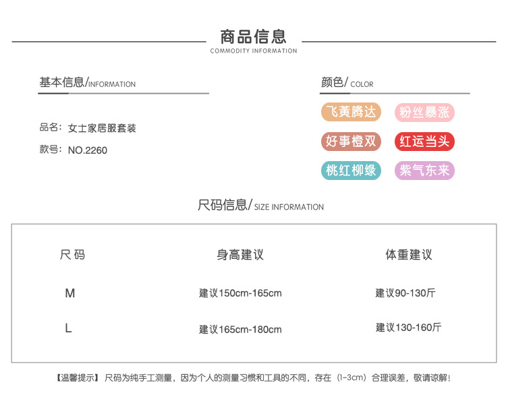Click the size M row label
Viewport: 506px width, 420px height.
tap(70, 293)
